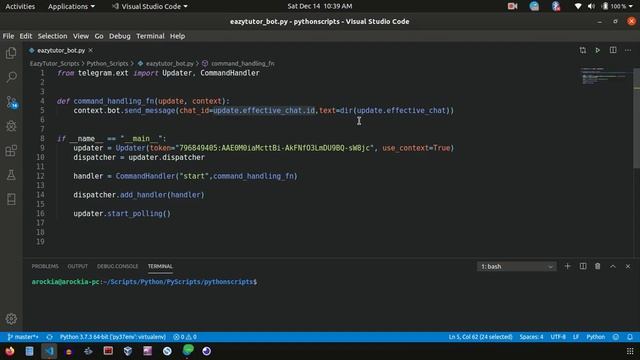Image resolution: width=640 pixels, height=360 pixels.
Task: Click the Visual Studio Code dock icon
Action: point(49,351)
